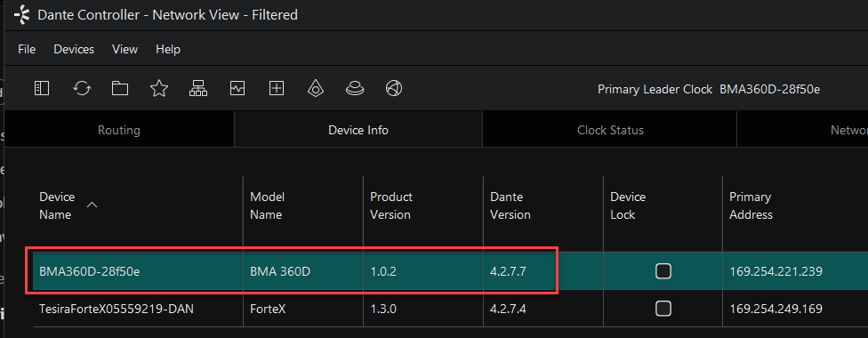Viewport: 868px width, 338px height.
Task: Open the Devices menu
Action: [x=74, y=49]
